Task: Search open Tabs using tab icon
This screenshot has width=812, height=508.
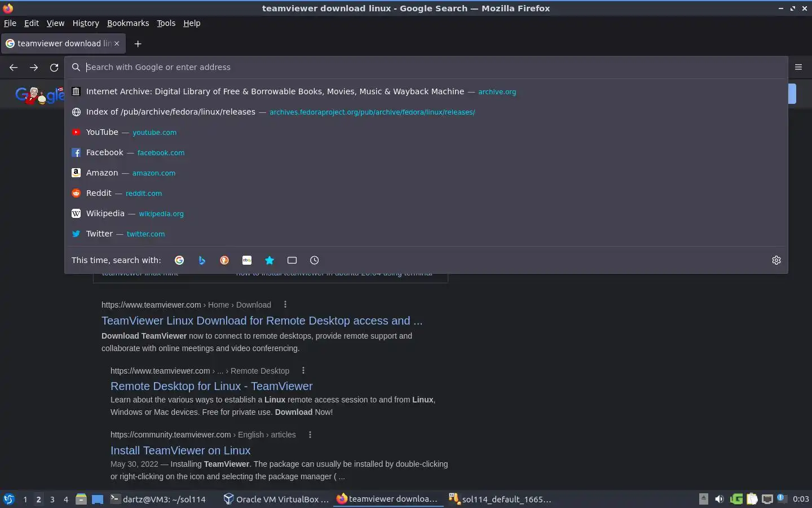Action: click(292, 260)
